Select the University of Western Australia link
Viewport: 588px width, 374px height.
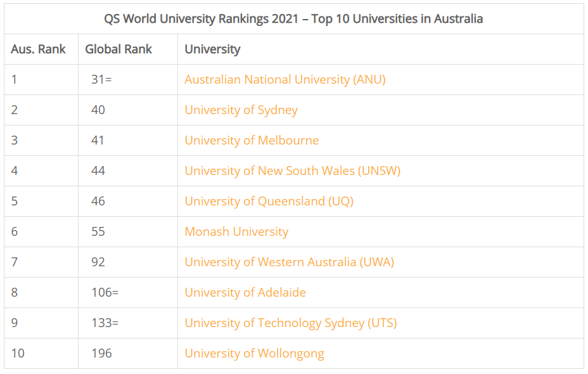[x=289, y=262]
